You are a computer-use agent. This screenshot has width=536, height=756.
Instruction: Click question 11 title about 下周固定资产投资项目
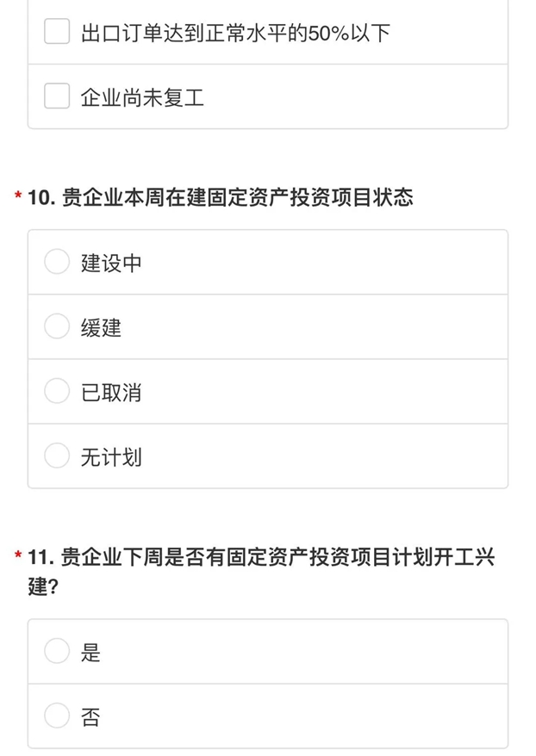tap(261, 572)
